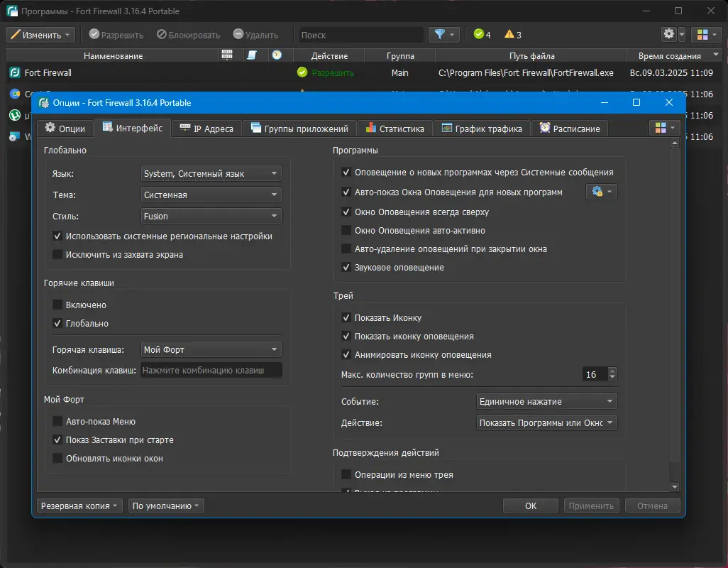Open the Тема theme dropdown
Image resolution: width=728 pixels, height=568 pixels.
coord(211,195)
